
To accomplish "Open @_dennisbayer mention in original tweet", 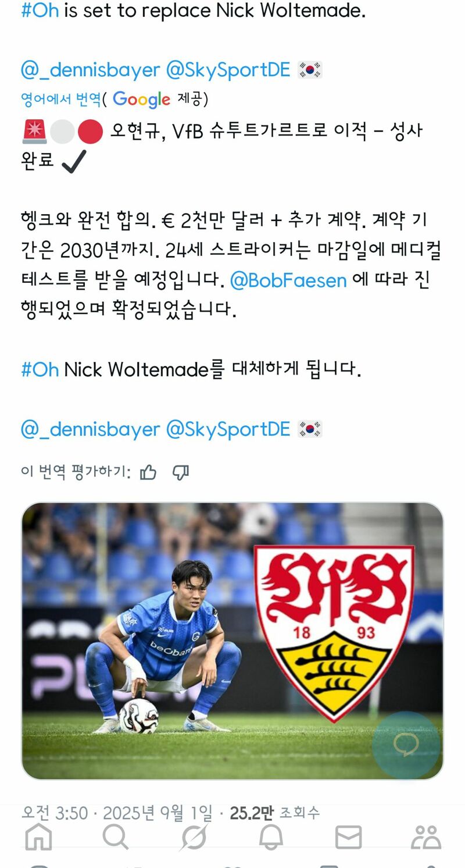I will [x=90, y=70].
